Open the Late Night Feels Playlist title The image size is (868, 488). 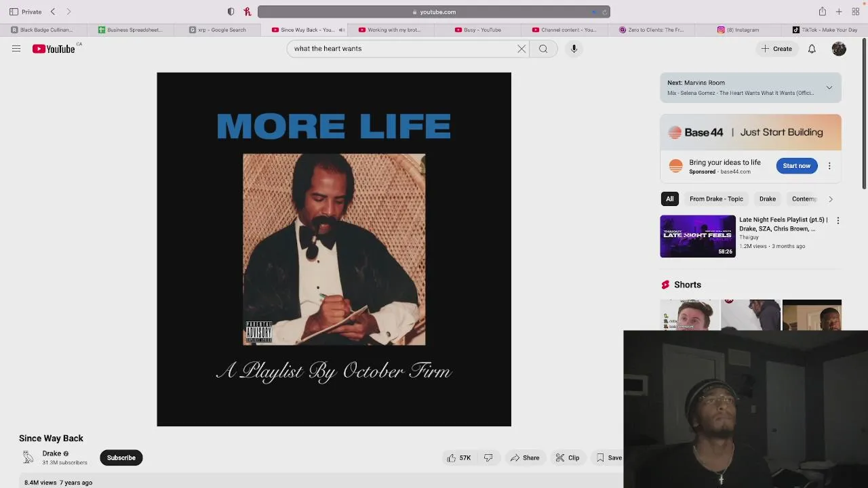pyautogui.click(x=783, y=224)
